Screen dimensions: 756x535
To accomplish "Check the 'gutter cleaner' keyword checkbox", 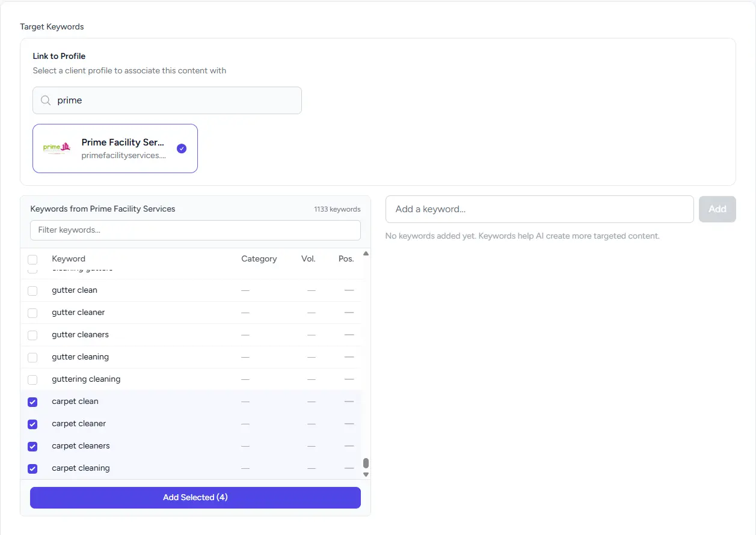I will pyautogui.click(x=32, y=313).
